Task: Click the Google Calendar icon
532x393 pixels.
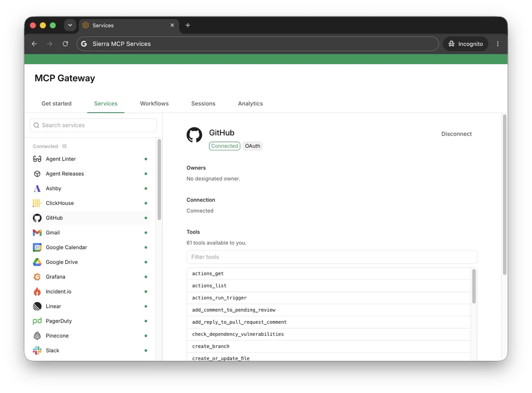Action: pos(37,248)
